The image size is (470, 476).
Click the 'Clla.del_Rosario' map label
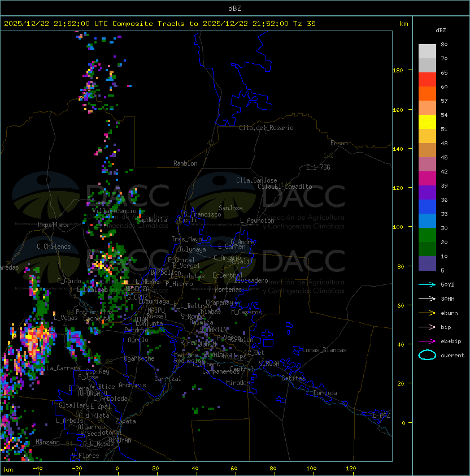pos(266,128)
